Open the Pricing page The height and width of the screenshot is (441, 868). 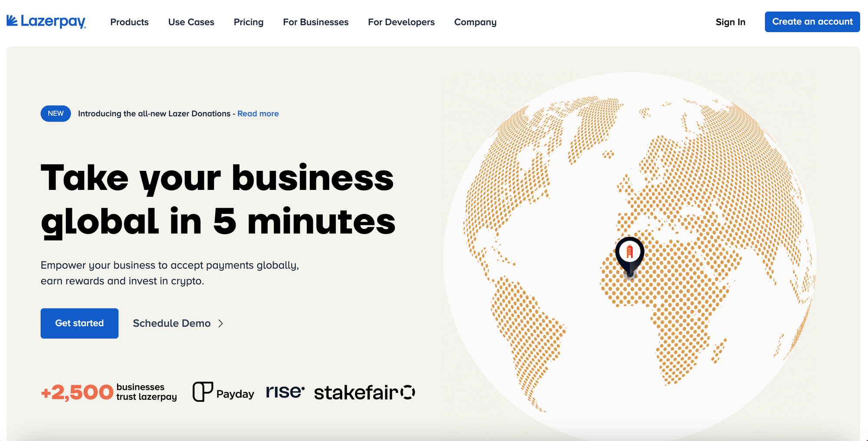tap(248, 22)
